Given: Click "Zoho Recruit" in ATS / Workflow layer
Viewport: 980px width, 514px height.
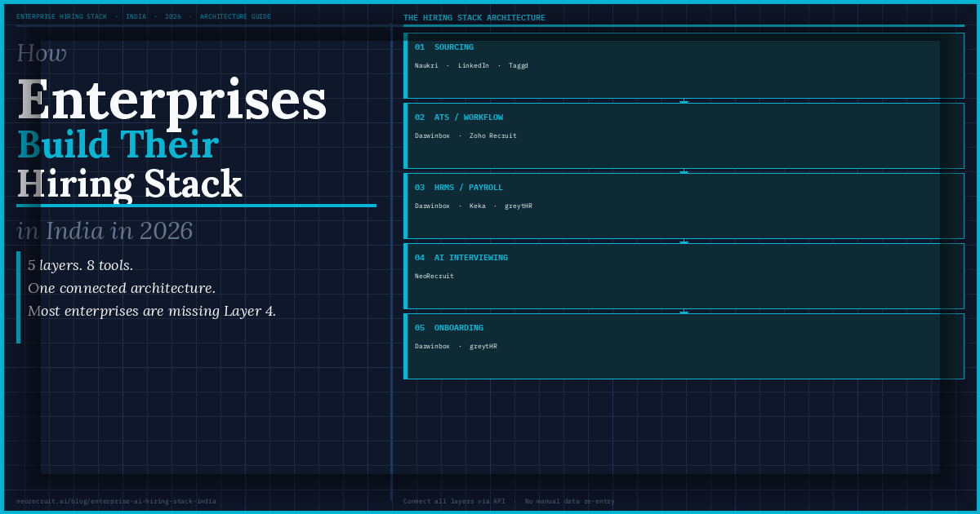Looking at the screenshot, I should click(493, 135).
